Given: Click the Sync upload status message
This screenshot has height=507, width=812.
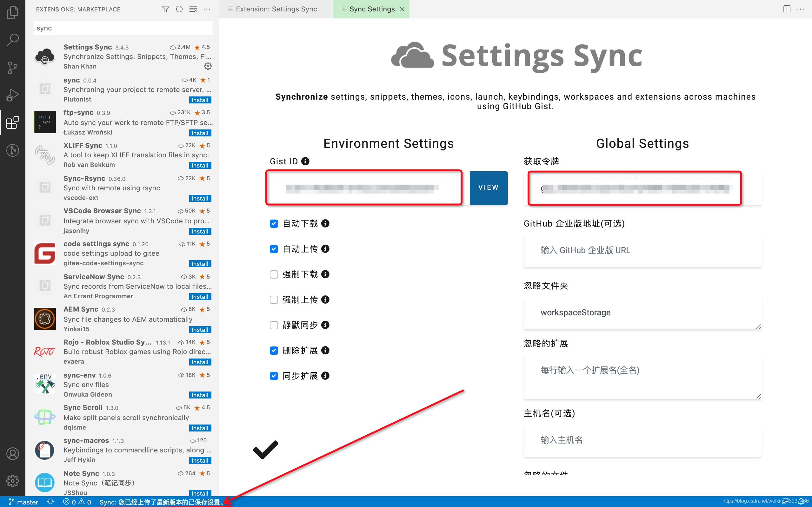Looking at the screenshot, I should pyautogui.click(x=161, y=502).
